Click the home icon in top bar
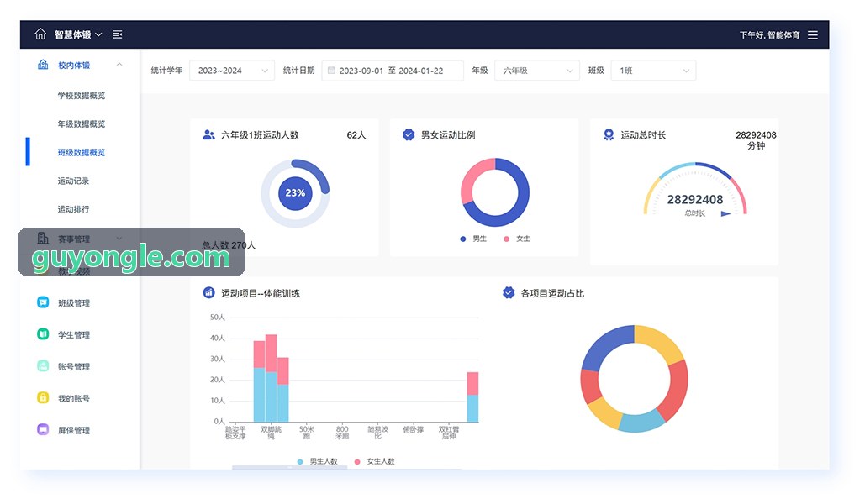The width and height of the screenshot is (865, 504). coord(40,34)
